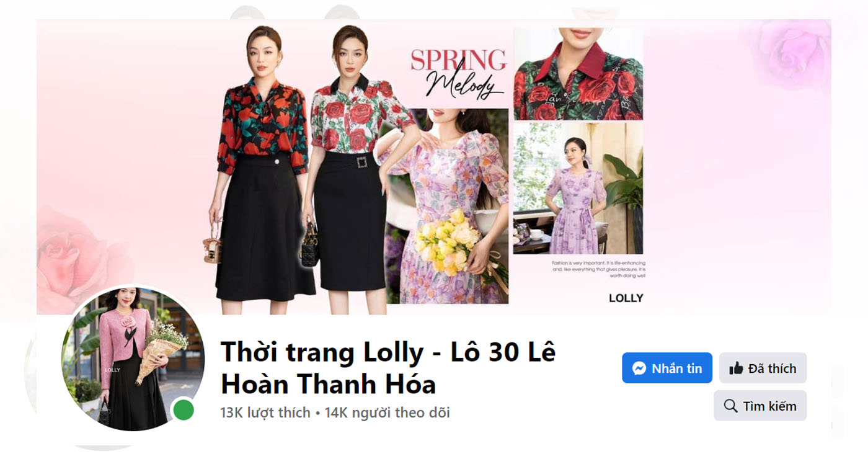Image resolution: width=868 pixels, height=464 pixels.
Task: Open the 13K lượt thích likes link
Action: click(x=265, y=413)
